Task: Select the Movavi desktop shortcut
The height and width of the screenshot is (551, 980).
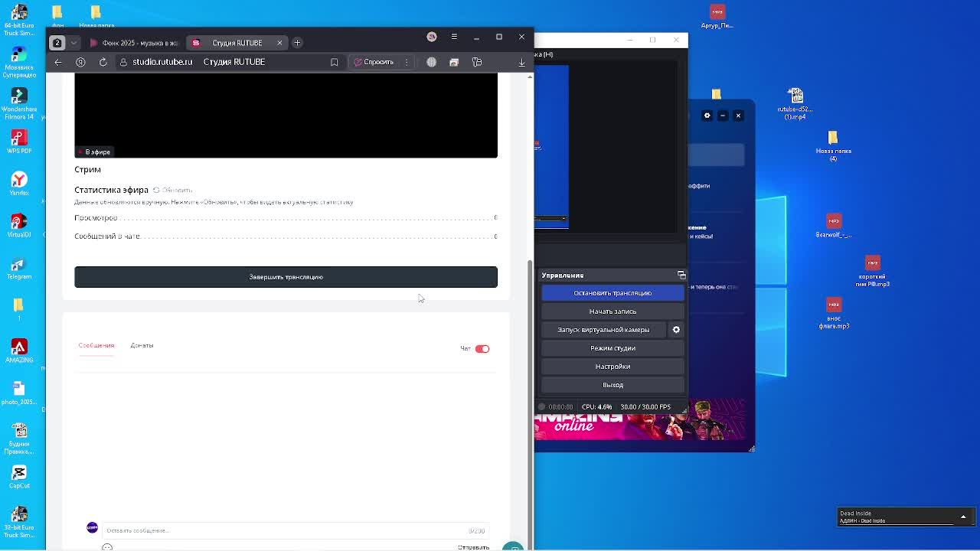Action: pyautogui.click(x=19, y=62)
